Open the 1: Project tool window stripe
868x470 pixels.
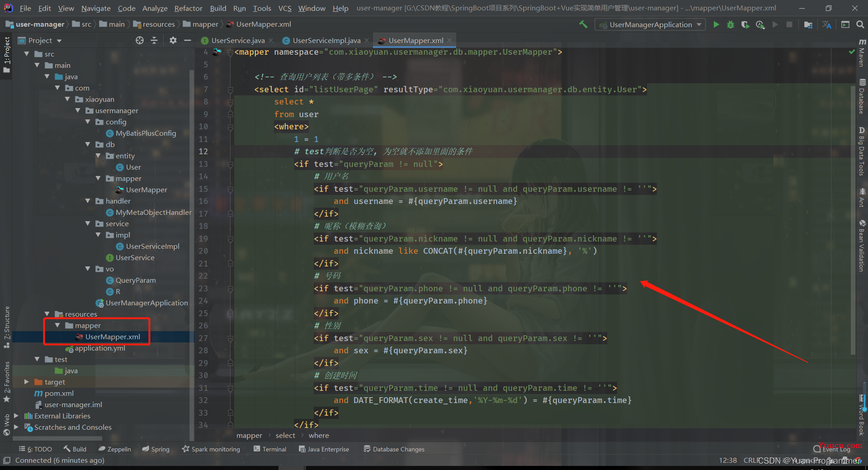click(x=6, y=55)
